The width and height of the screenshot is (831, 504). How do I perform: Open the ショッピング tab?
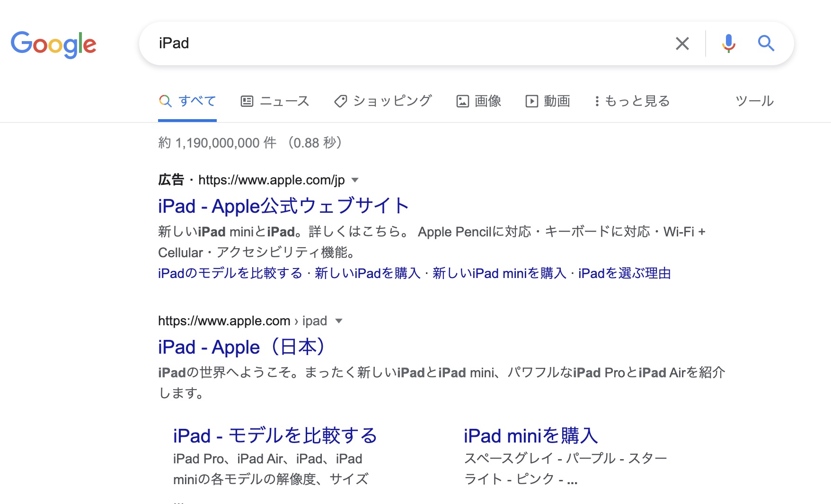pyautogui.click(x=383, y=101)
